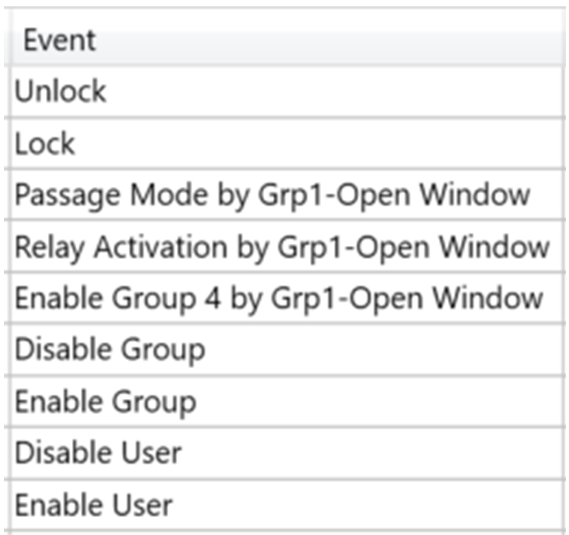This screenshot has height=535, width=569.
Task: Pick Relay Activation by Grp1-Open Window row
Action: [x=288, y=246]
